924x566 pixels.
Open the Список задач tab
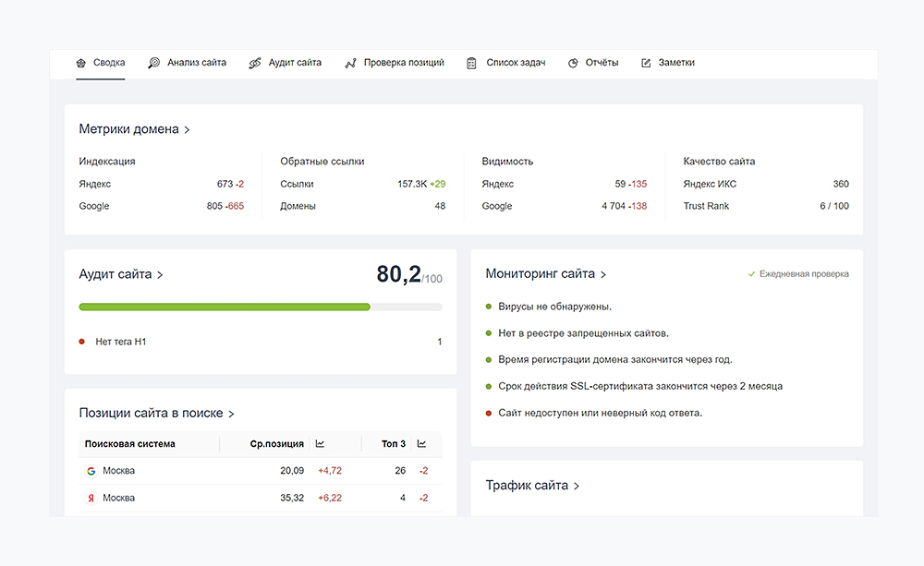click(x=516, y=63)
